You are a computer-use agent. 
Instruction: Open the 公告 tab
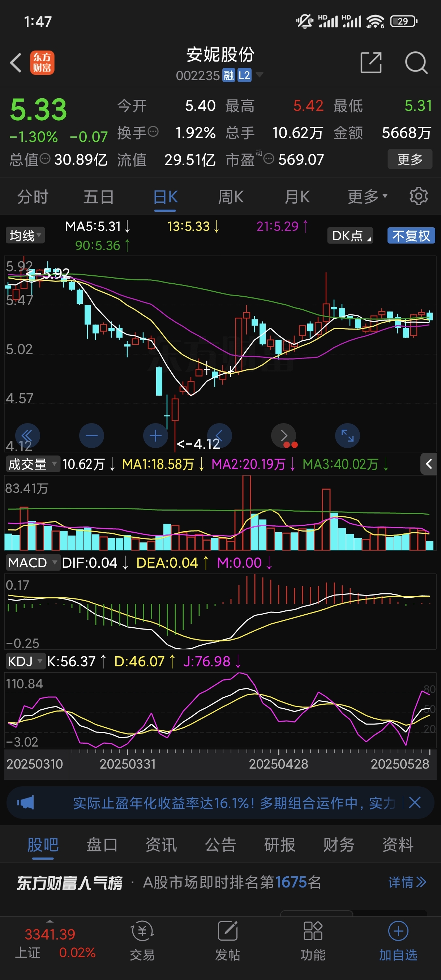pos(220,844)
